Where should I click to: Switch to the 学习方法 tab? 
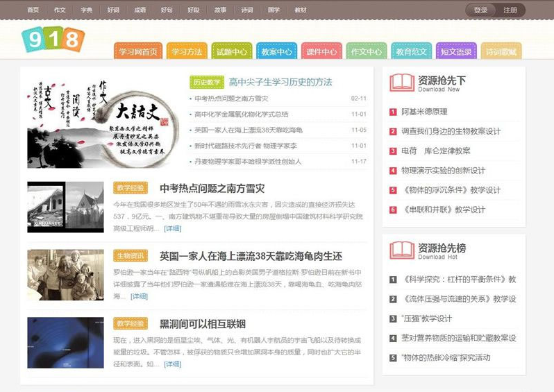coord(187,51)
